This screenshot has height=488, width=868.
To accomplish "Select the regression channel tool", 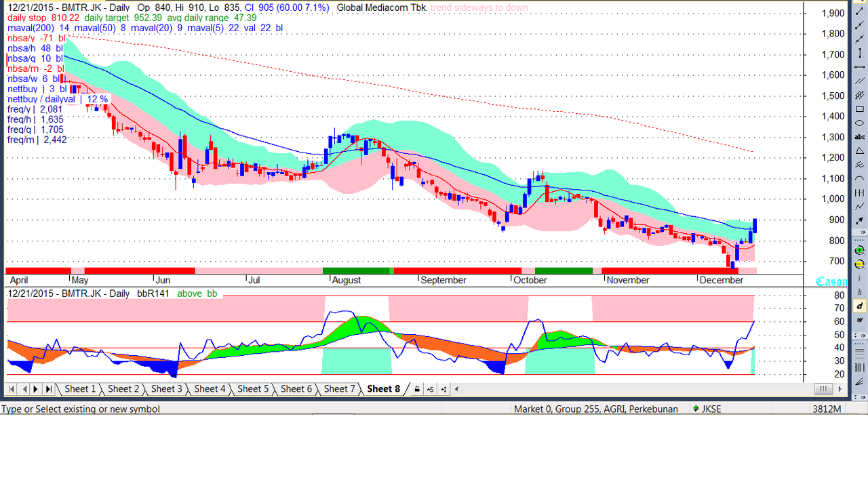I will (859, 95).
